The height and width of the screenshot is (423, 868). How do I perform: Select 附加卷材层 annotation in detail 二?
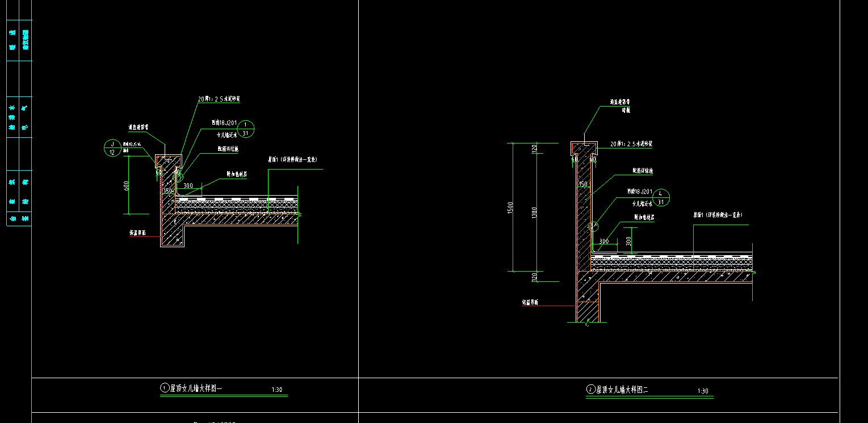point(644,217)
